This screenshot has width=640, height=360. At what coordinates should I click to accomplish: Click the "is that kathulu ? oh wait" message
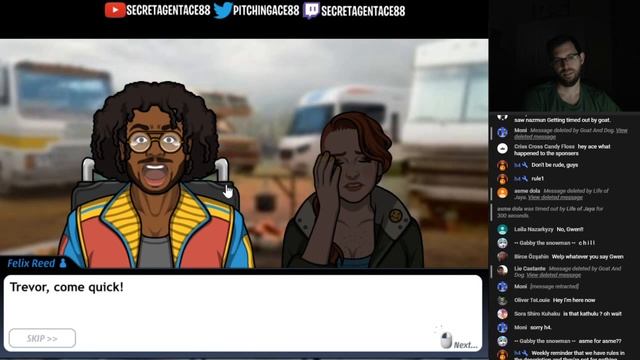tap(592, 314)
